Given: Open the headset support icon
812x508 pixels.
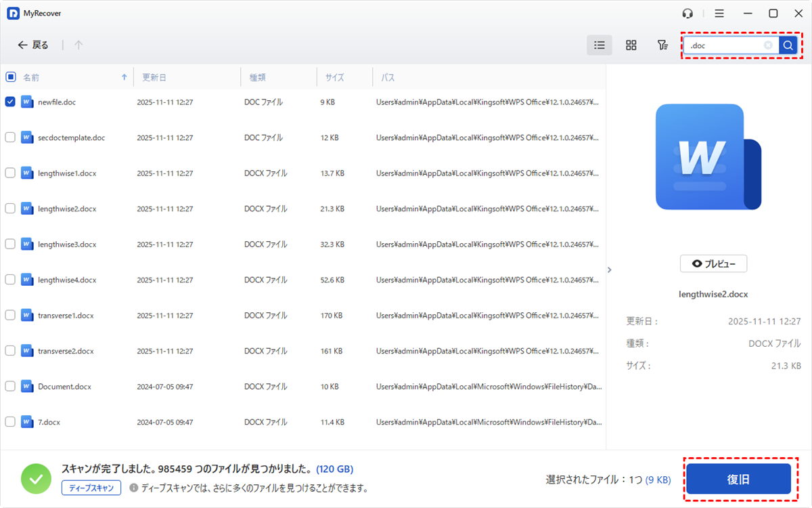Looking at the screenshot, I should 687,14.
